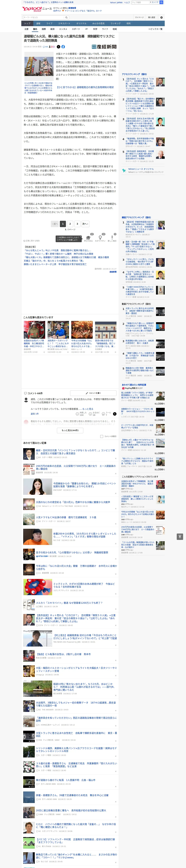The width and height of the screenshot is (186, 868).
Task: Click the magnifier icon beside the keyword box
Action: (66, 18)
